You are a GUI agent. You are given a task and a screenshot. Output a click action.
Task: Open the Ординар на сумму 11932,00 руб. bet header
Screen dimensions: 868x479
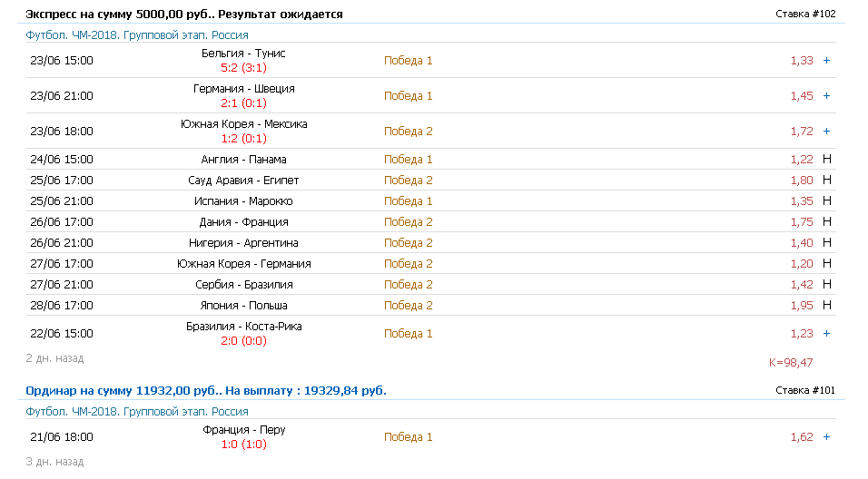[x=202, y=391]
